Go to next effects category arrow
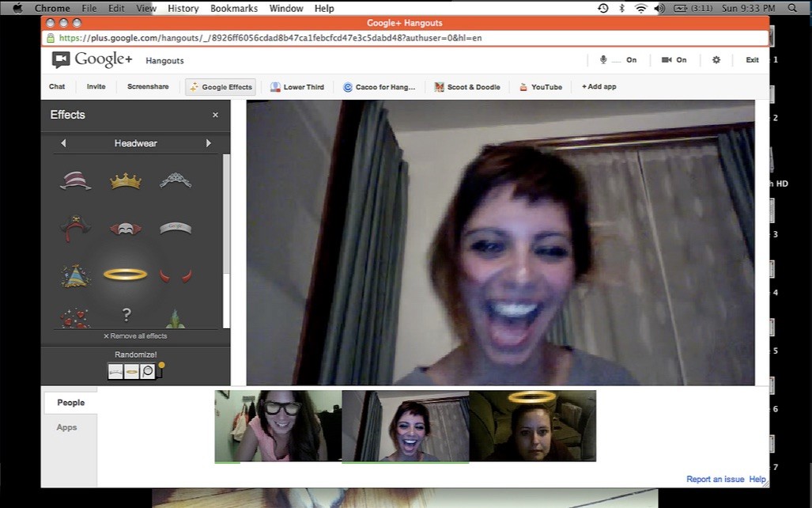This screenshot has width=812, height=508. (209, 143)
